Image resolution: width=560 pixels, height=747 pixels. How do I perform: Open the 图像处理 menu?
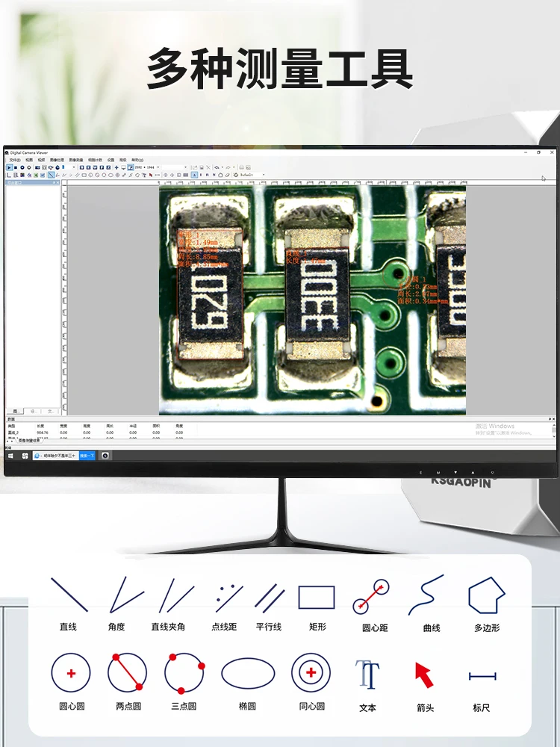coord(57,160)
